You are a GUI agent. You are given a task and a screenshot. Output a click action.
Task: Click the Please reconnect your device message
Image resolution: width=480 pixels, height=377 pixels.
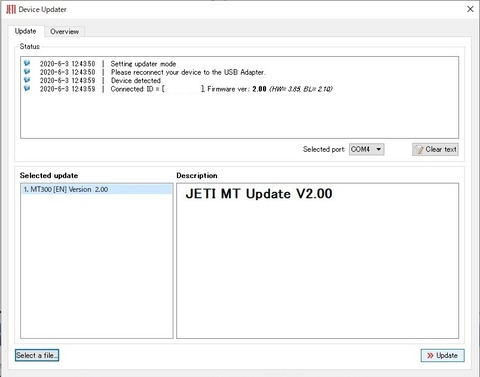(188, 72)
